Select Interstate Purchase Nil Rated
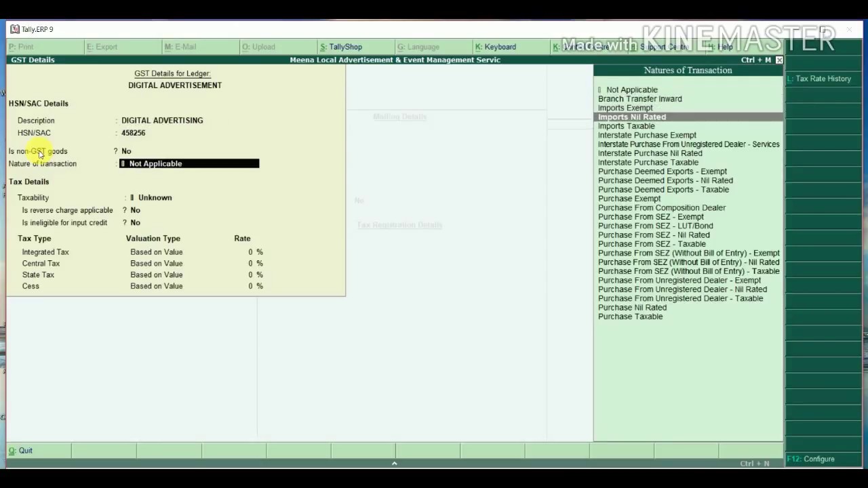This screenshot has width=868, height=488. click(x=650, y=153)
